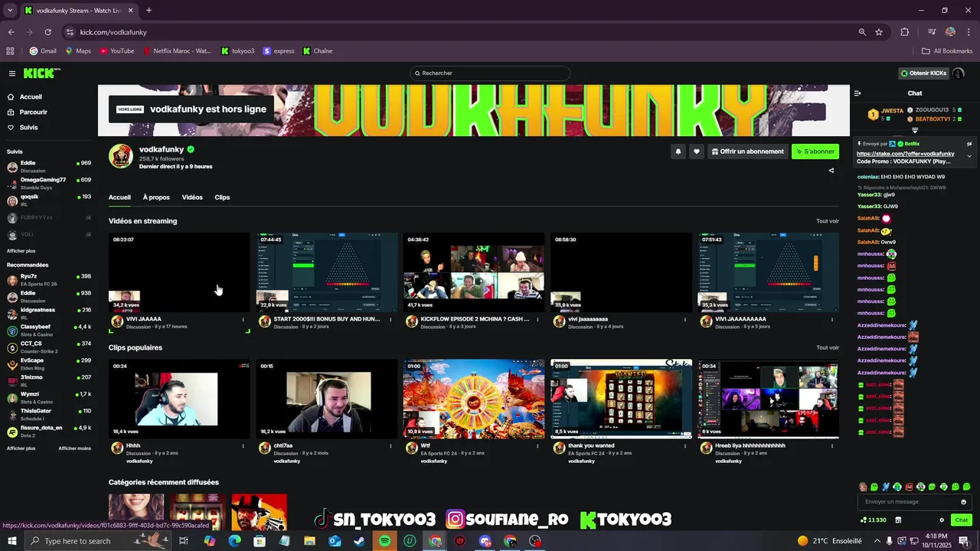The width and height of the screenshot is (980, 551).
Task: Click Offrir un abonnement button
Action: click(x=747, y=152)
